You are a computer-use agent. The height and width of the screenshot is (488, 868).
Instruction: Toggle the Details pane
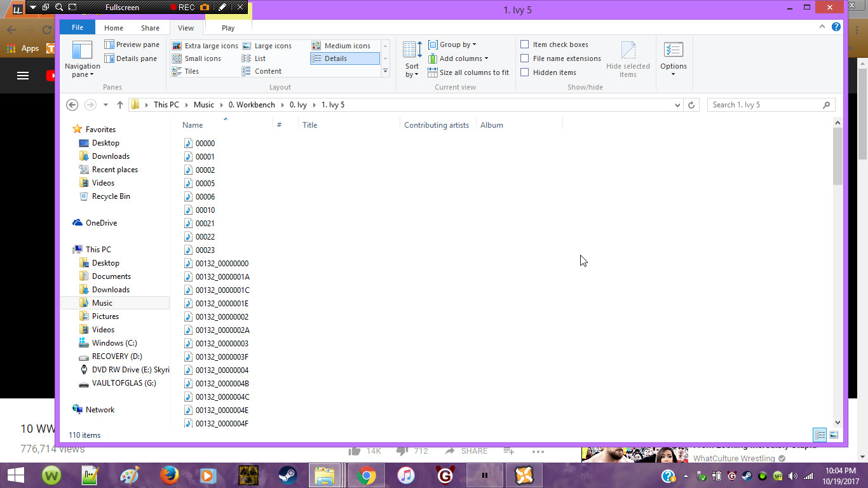coord(131,58)
